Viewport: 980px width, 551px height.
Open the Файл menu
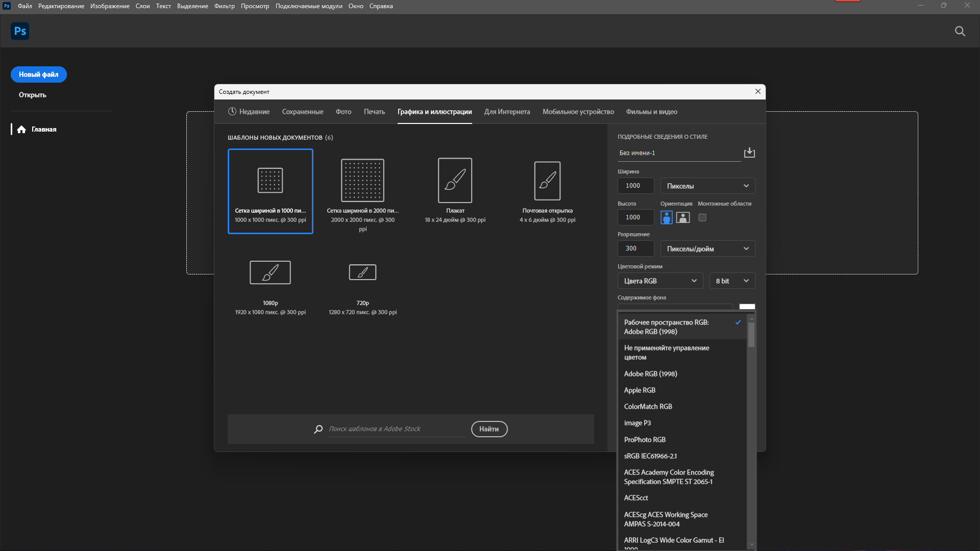25,6
